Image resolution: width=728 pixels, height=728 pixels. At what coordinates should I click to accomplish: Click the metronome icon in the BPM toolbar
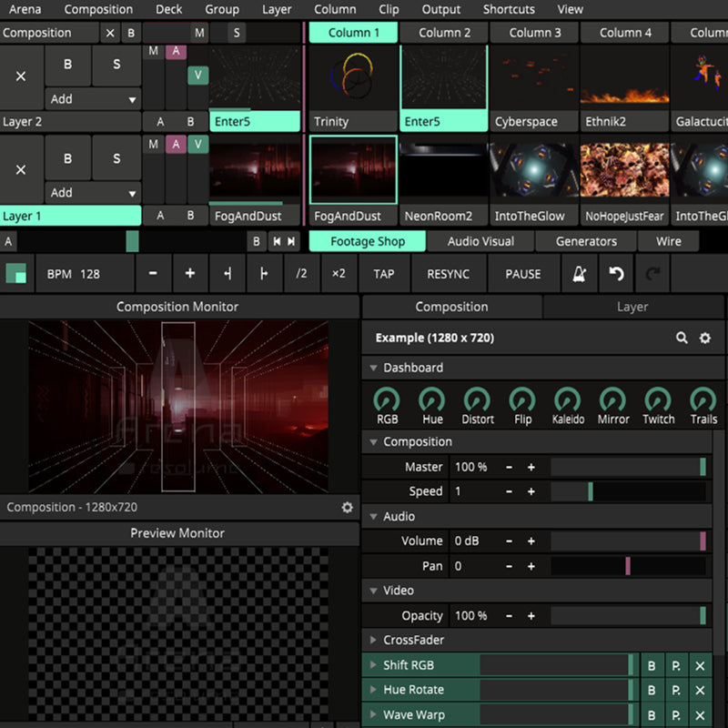580,274
